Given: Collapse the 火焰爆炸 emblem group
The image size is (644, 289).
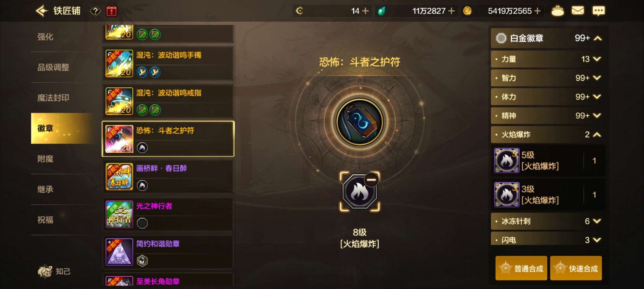Looking at the screenshot, I should tap(597, 134).
